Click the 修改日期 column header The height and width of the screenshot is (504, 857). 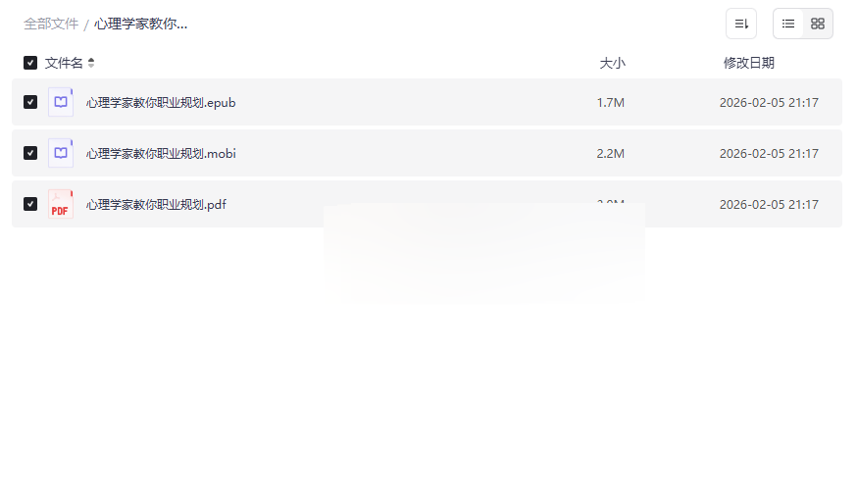749,63
